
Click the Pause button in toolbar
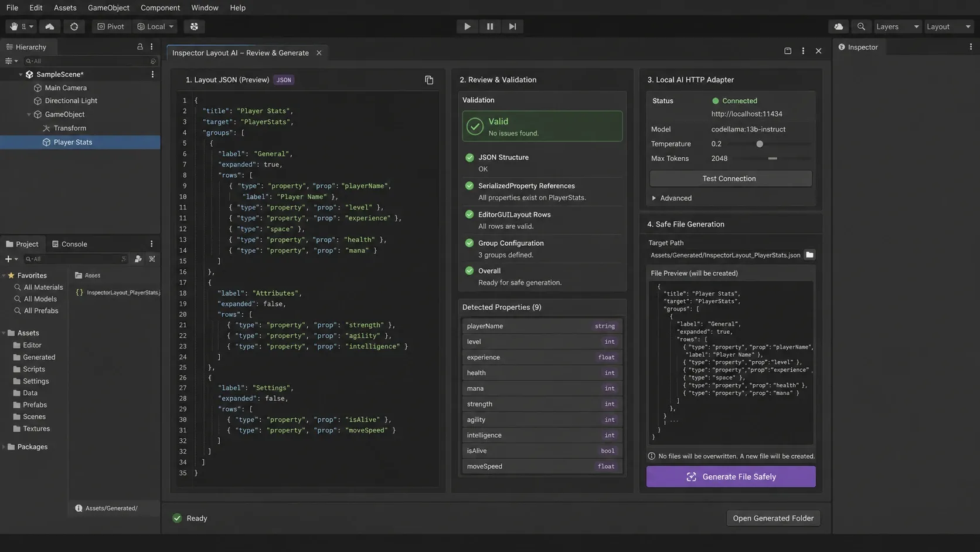(x=490, y=26)
